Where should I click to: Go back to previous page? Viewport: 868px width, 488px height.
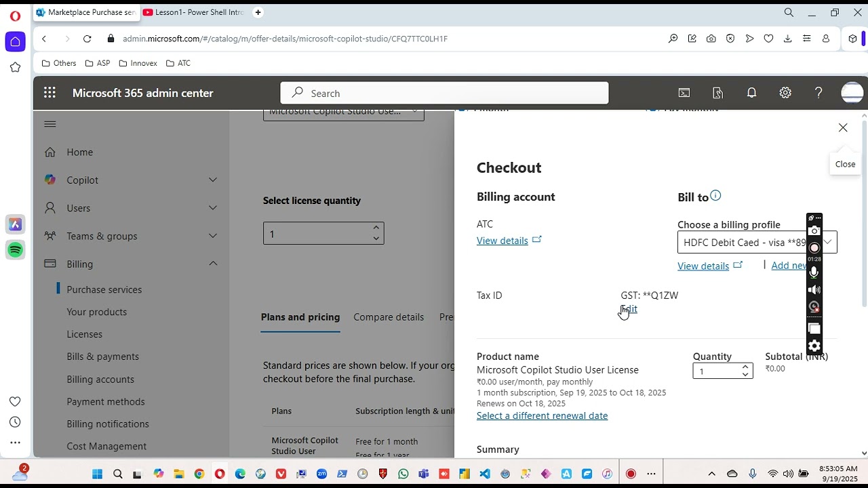44,39
